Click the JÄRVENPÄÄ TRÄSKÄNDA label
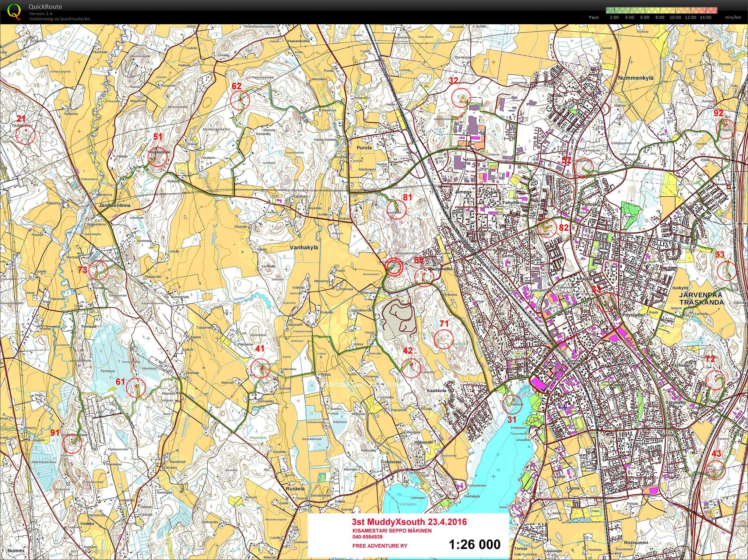Screen dimensions: 748x560 [x=702, y=298]
